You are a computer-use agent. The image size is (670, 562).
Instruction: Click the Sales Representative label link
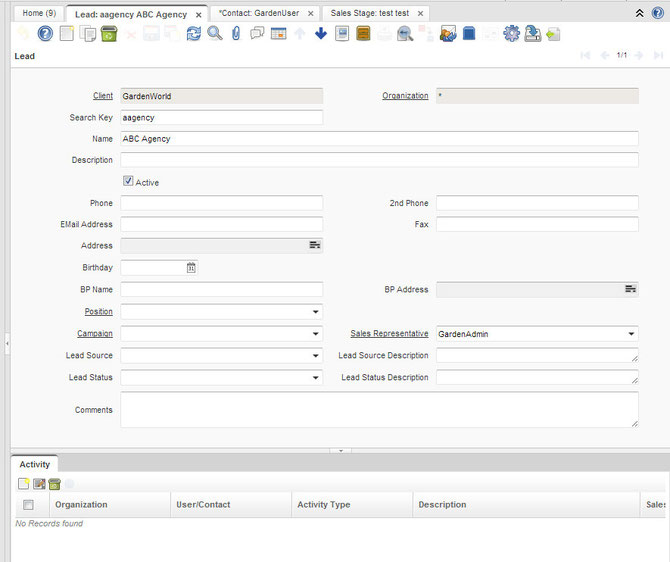(x=389, y=333)
